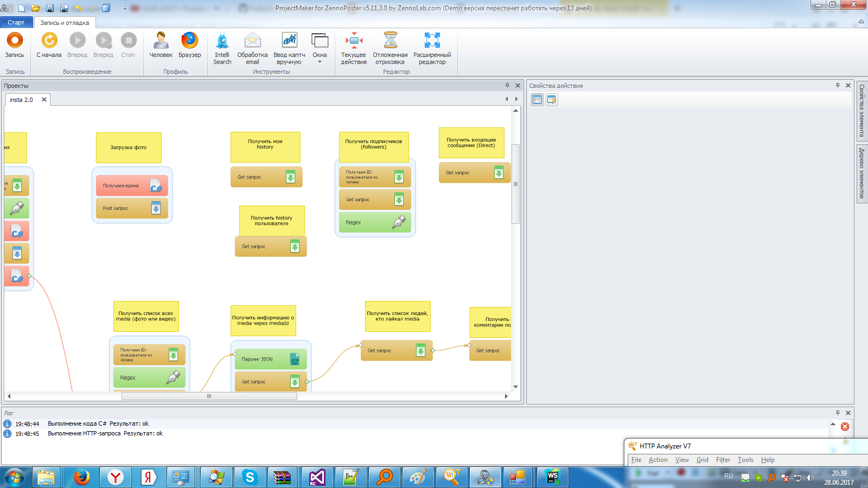Select the Парсинг JSON action block
This screenshot has height=488, width=868.
[271, 359]
